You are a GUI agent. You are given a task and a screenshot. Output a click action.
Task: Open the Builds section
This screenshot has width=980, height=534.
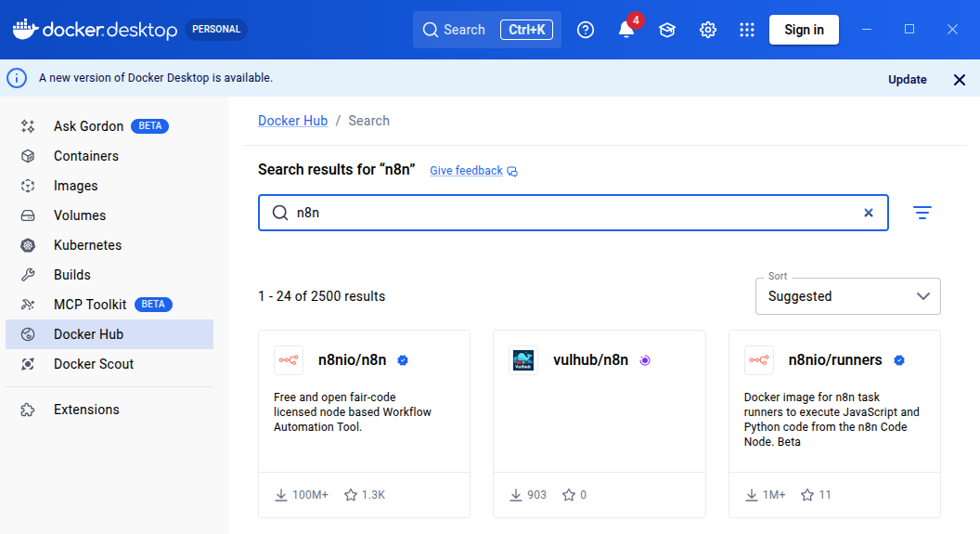point(110,275)
